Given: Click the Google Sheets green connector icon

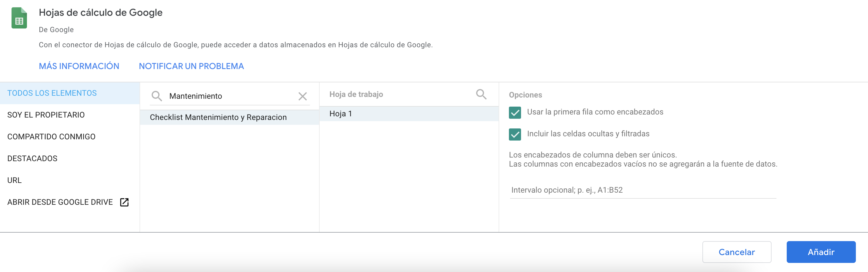Looking at the screenshot, I should (x=19, y=18).
